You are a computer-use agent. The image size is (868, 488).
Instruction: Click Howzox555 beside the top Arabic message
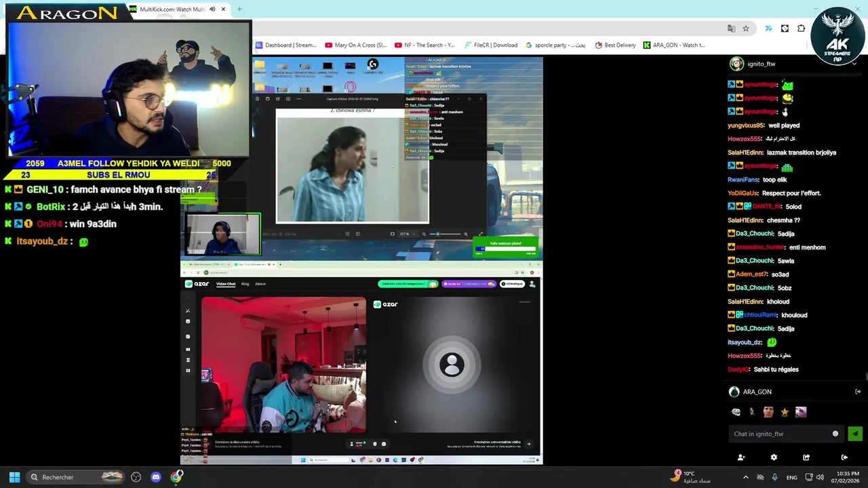pos(745,139)
